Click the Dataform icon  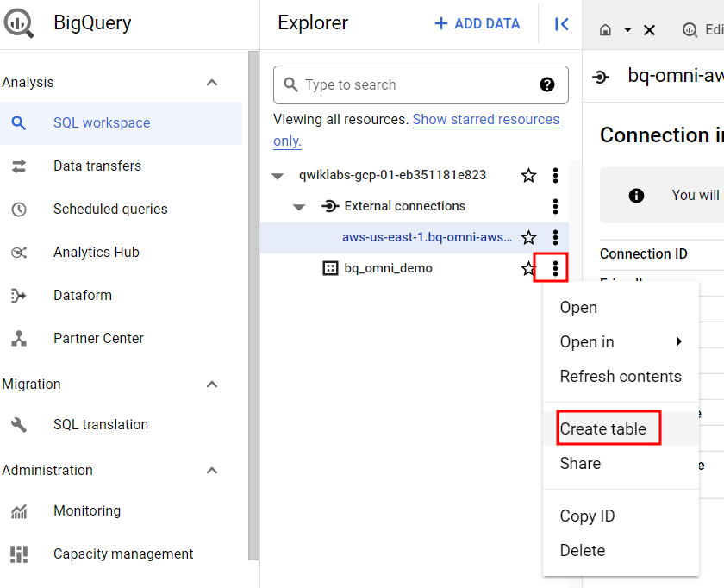click(18, 296)
